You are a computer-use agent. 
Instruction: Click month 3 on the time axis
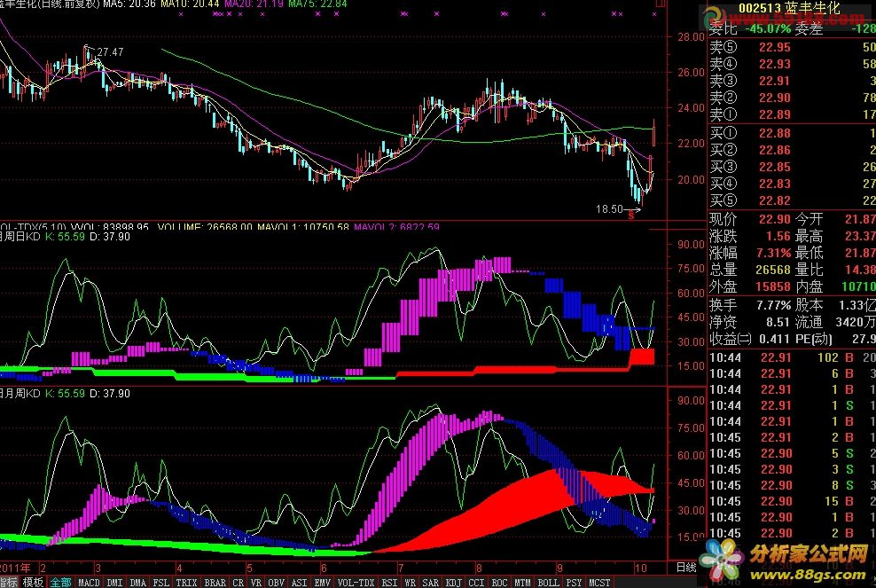click(x=98, y=568)
